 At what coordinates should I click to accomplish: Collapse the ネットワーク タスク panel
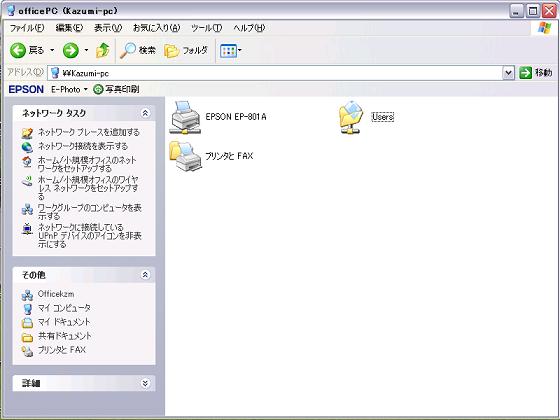pos(145,113)
